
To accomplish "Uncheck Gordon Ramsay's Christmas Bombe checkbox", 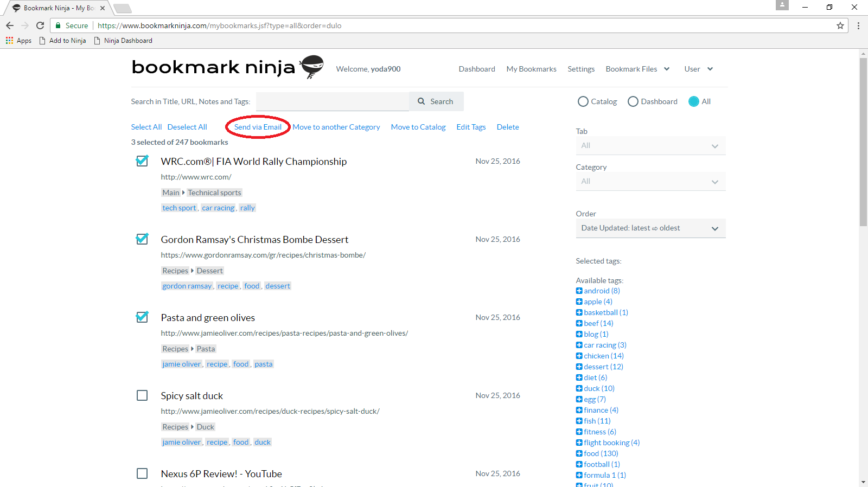I will [x=142, y=239].
